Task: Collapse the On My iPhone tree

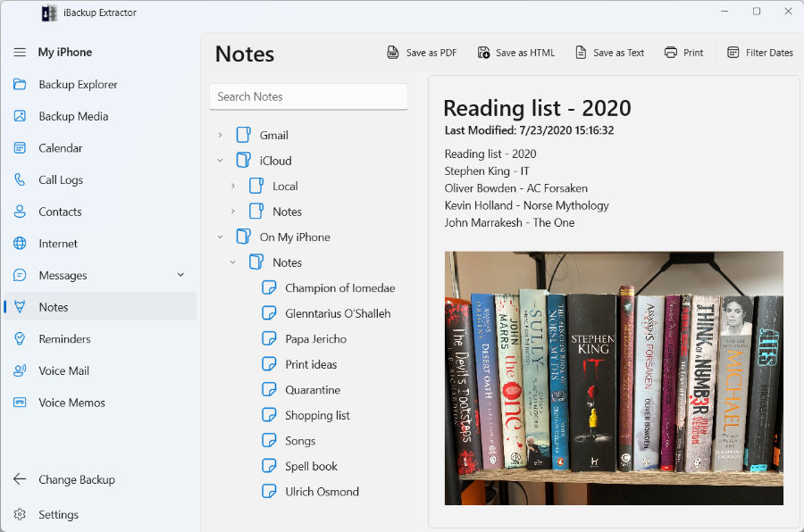Action: tap(221, 237)
